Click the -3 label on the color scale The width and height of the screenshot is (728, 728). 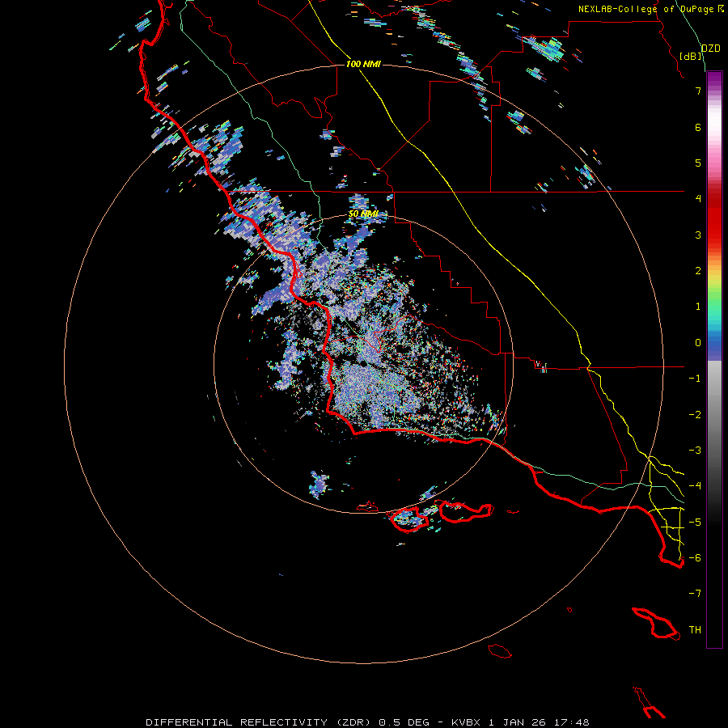pyautogui.click(x=695, y=451)
